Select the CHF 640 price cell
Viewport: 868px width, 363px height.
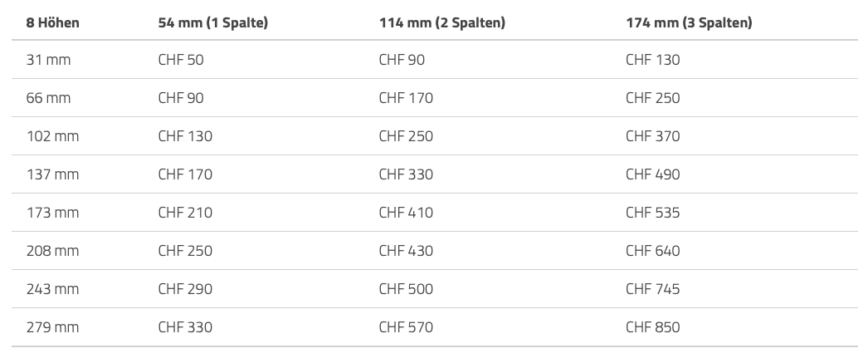[x=652, y=251]
